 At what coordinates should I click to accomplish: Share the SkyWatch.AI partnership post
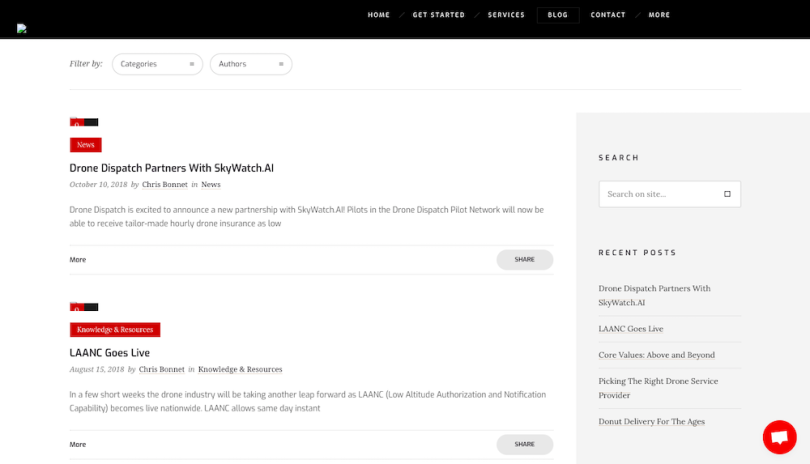click(525, 259)
